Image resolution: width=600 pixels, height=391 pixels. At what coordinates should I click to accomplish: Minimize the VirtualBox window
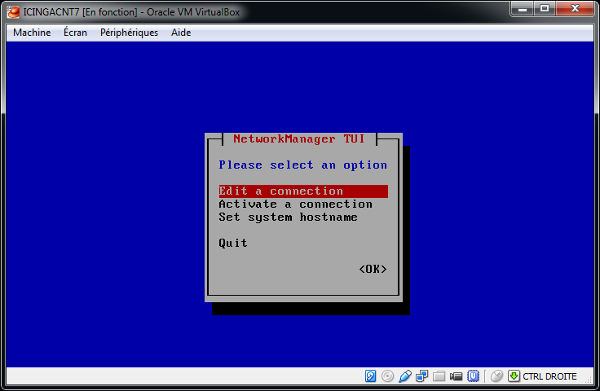[522, 8]
